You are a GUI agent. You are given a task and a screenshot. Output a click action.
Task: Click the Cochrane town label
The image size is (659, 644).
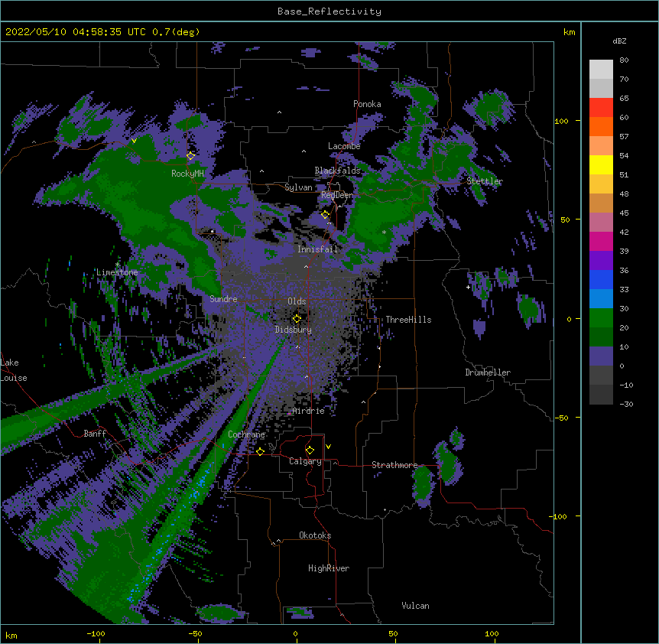(x=246, y=434)
